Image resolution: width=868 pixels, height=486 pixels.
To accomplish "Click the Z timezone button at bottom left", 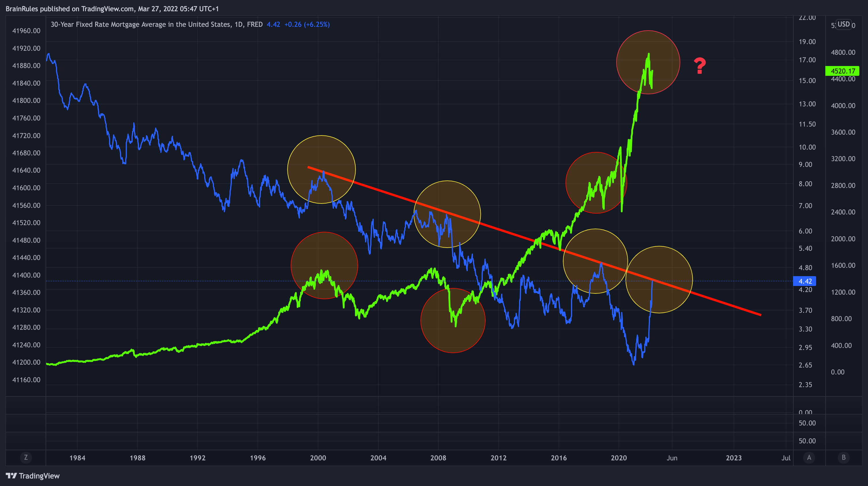I will click(26, 457).
